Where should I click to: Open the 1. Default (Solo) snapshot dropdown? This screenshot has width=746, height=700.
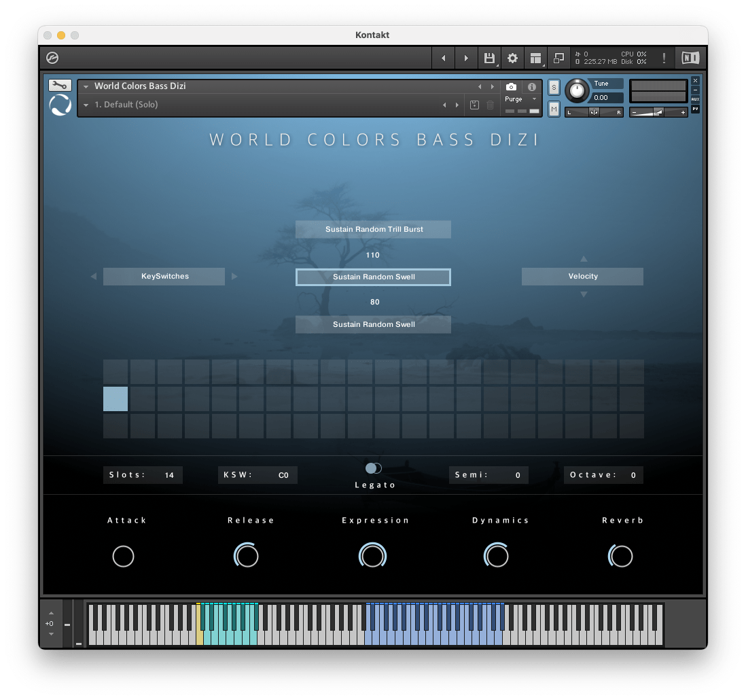tap(86, 105)
